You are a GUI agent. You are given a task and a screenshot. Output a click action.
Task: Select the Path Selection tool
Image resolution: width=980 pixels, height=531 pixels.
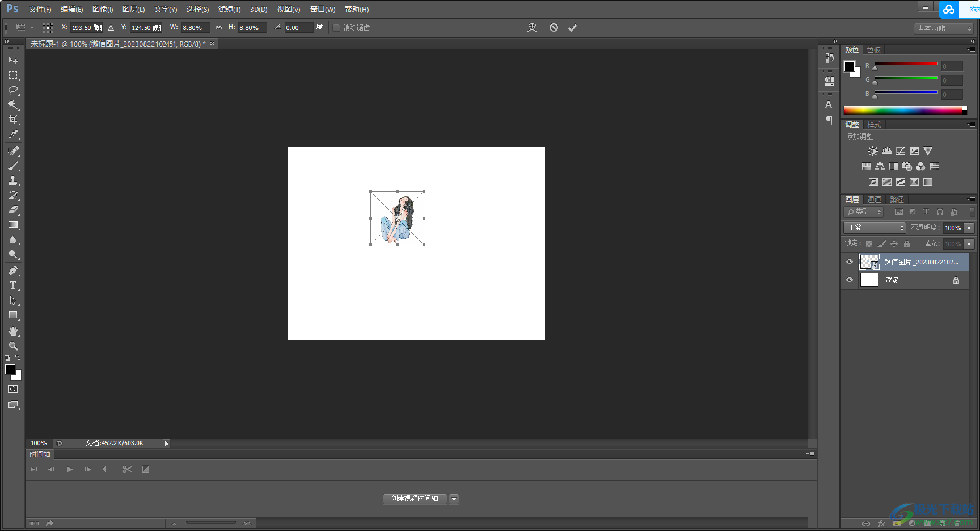coord(13,300)
